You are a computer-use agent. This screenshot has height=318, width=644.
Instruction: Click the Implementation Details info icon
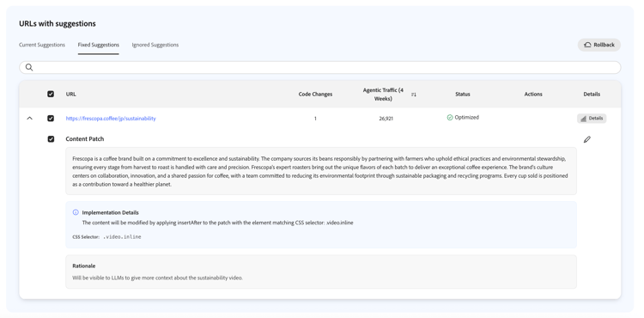tap(76, 212)
